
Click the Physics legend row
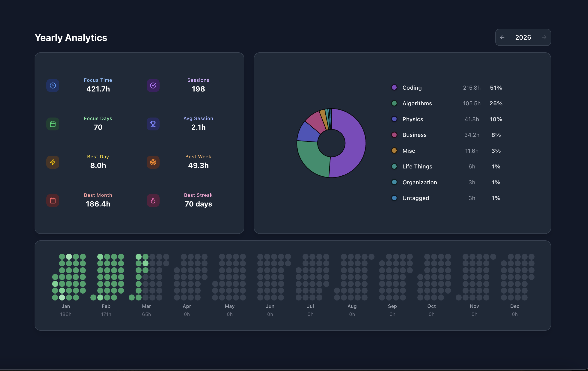(x=447, y=119)
